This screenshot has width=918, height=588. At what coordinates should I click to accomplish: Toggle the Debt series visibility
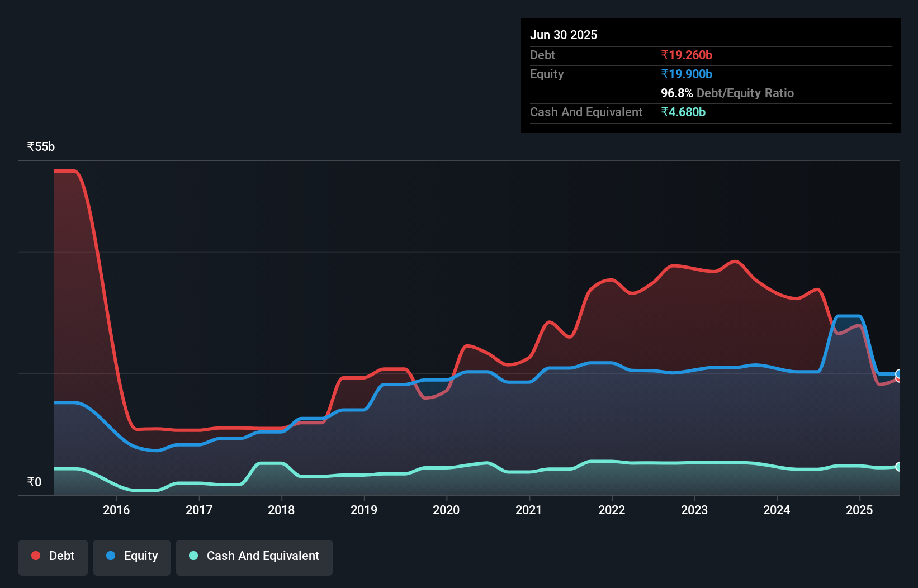53,556
